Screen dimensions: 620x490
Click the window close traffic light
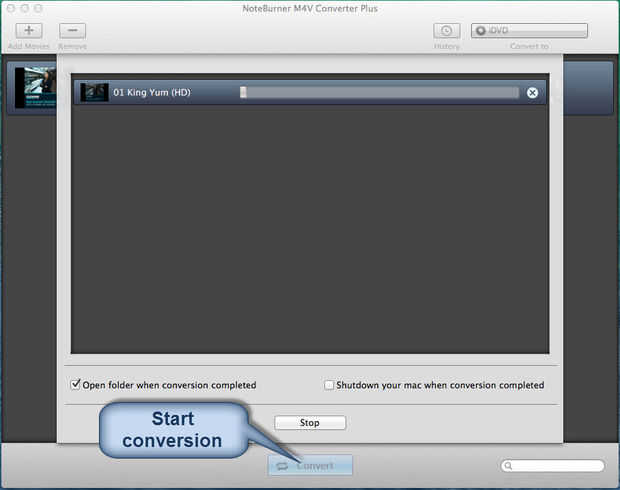(x=11, y=8)
